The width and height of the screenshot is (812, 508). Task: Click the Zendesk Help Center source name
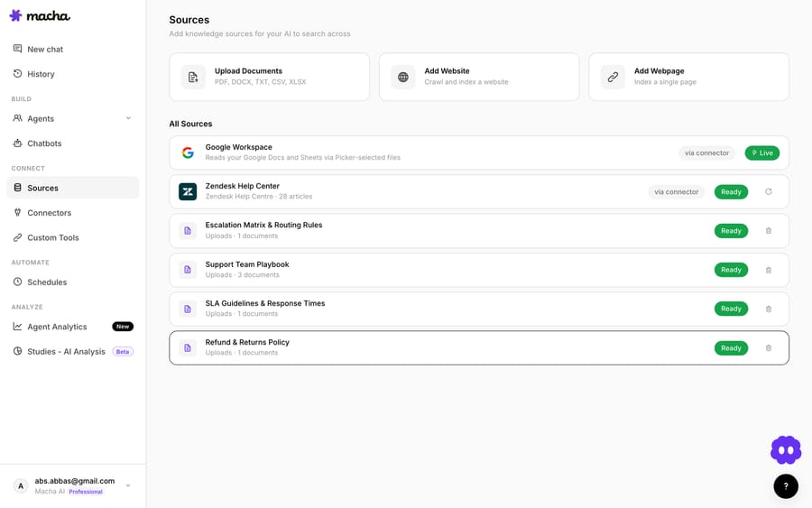(243, 186)
